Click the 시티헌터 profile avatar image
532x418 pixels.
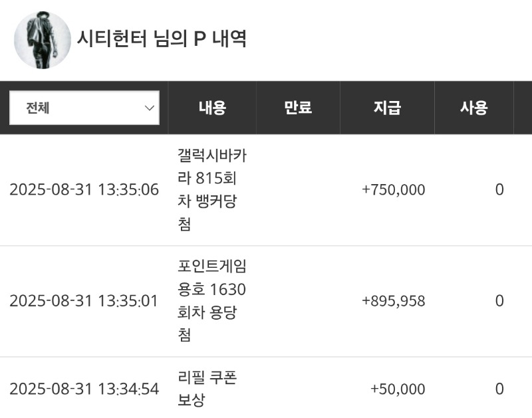click(x=43, y=40)
